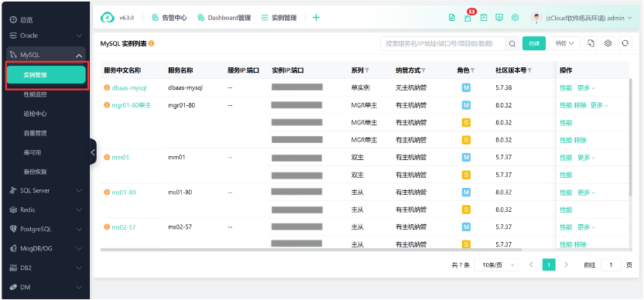Open the 10条/页 page size dropdown
644x300 pixels.
[x=495, y=265]
